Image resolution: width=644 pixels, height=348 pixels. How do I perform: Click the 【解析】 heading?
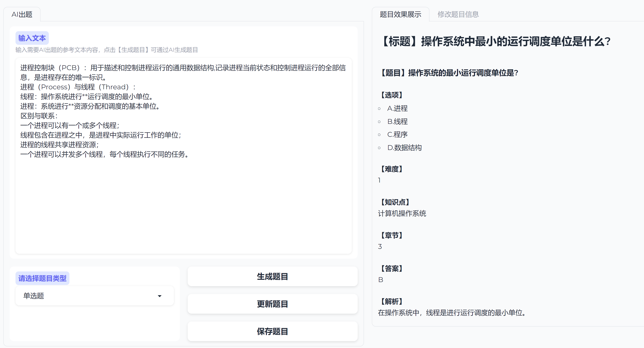[x=391, y=301]
